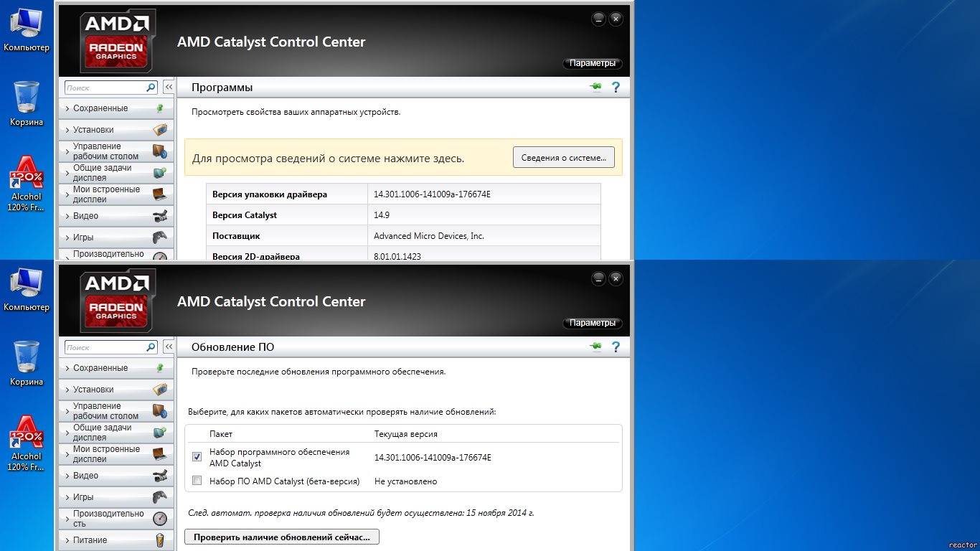The height and width of the screenshot is (551, 980).
Task: Collapse sidebar with << button in Обновление ПО window
Action: [x=169, y=347]
